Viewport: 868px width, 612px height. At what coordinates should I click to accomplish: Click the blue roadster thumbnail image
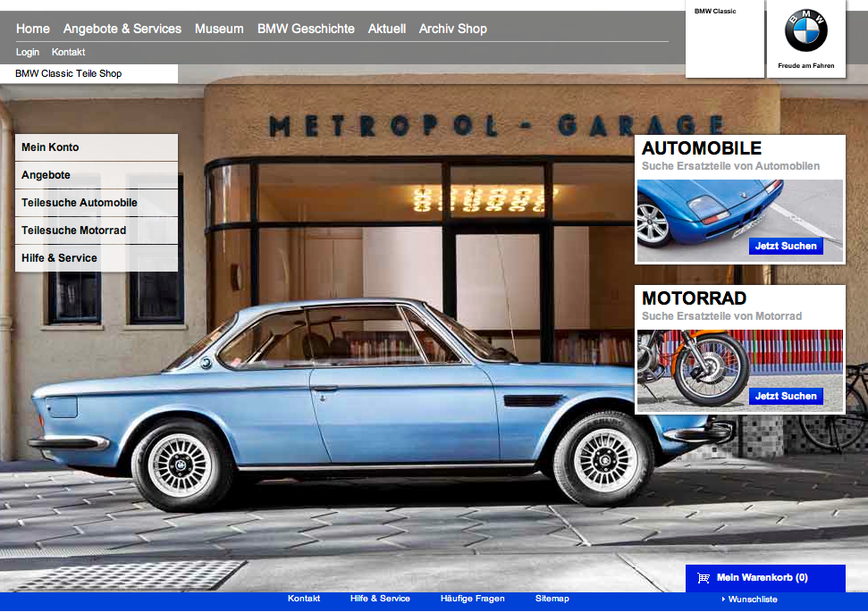coord(697,214)
